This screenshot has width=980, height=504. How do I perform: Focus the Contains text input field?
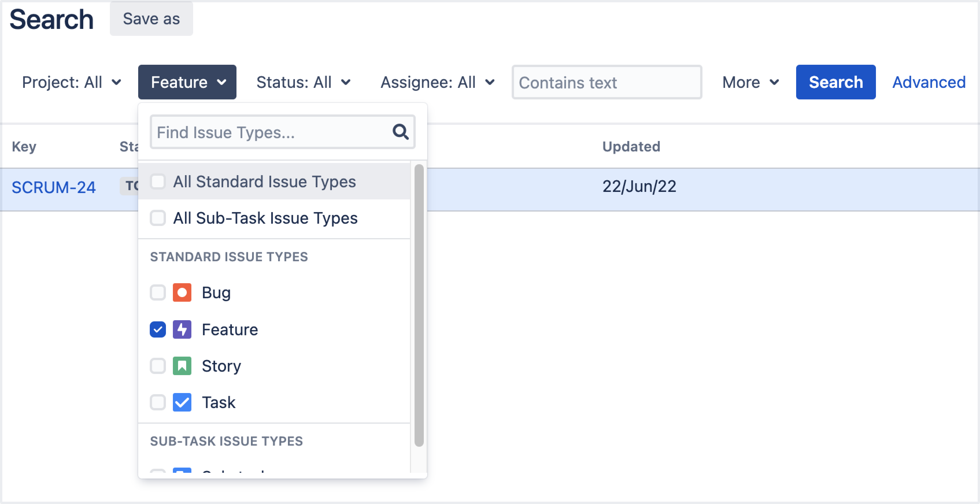tap(607, 83)
